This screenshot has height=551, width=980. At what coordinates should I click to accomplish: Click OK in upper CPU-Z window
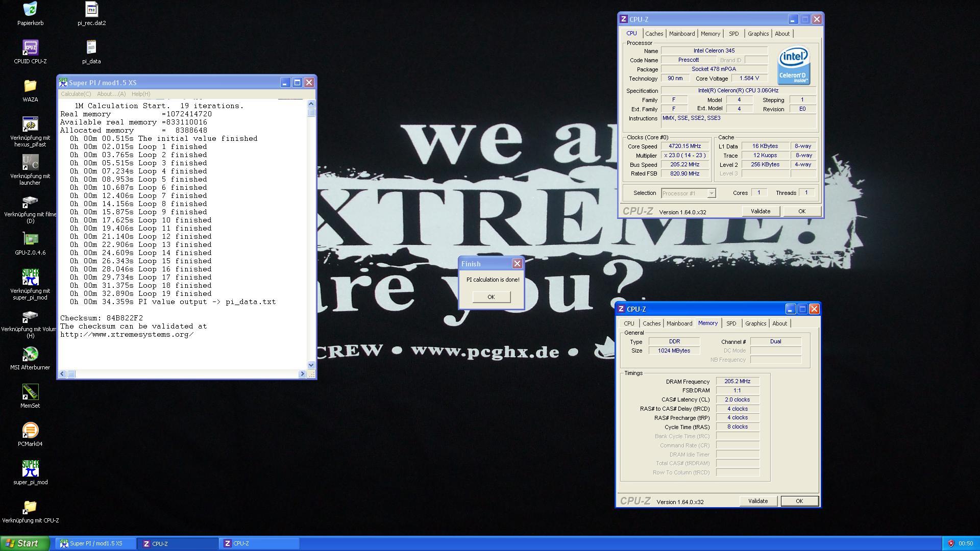(801, 211)
